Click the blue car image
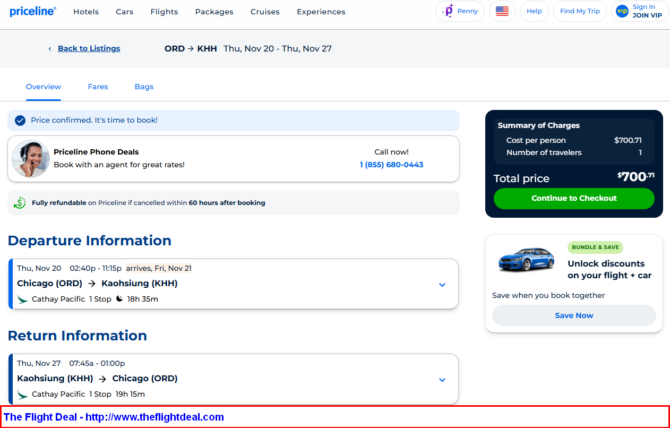Viewport: 670px width, 428px height. pos(526,259)
